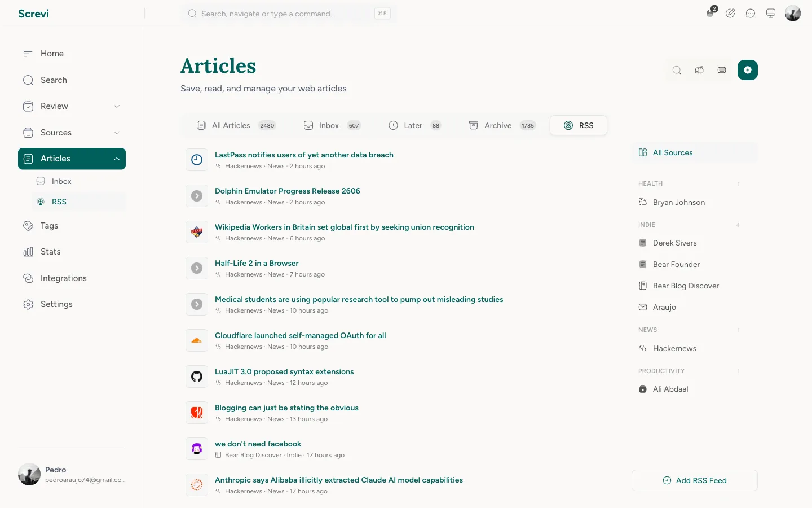Viewport: 812px width, 508px height.
Task: Click the Anthropic article orange icon
Action: coord(197,485)
